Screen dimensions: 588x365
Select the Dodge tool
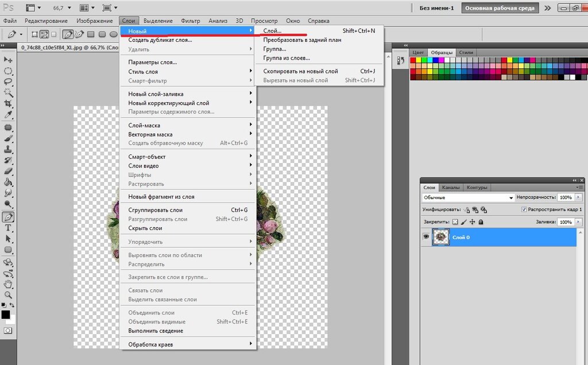(8, 204)
